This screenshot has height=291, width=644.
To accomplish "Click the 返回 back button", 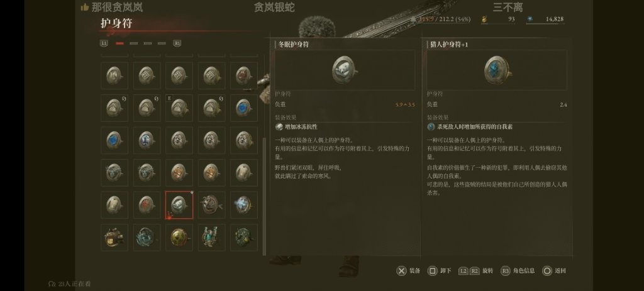I will [x=554, y=271].
